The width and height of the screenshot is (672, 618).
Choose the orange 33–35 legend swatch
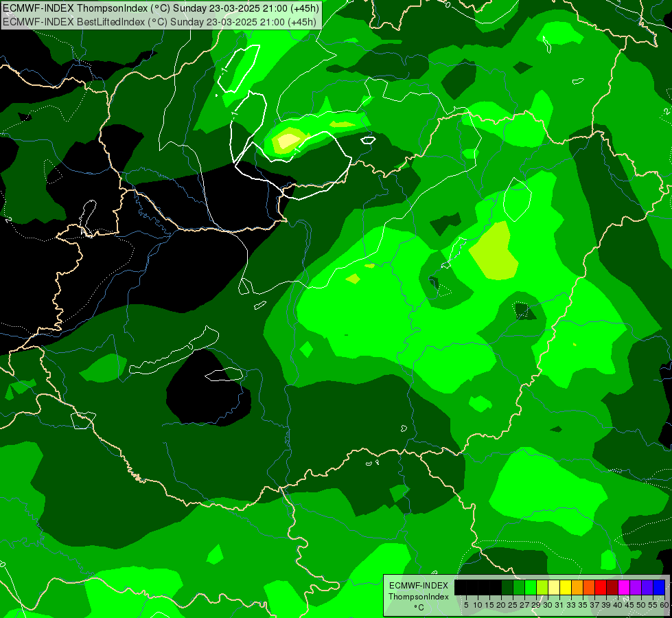(577, 587)
